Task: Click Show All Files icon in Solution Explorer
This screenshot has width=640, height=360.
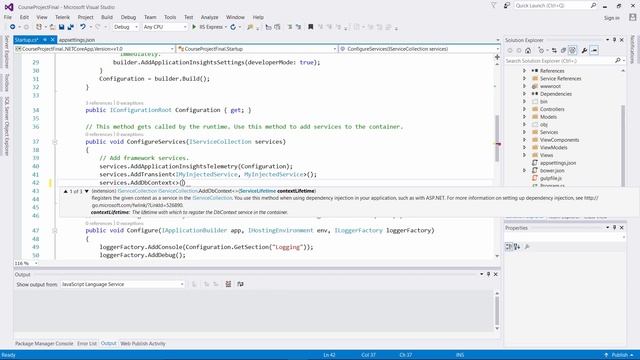Action: pyautogui.click(x=572, y=51)
